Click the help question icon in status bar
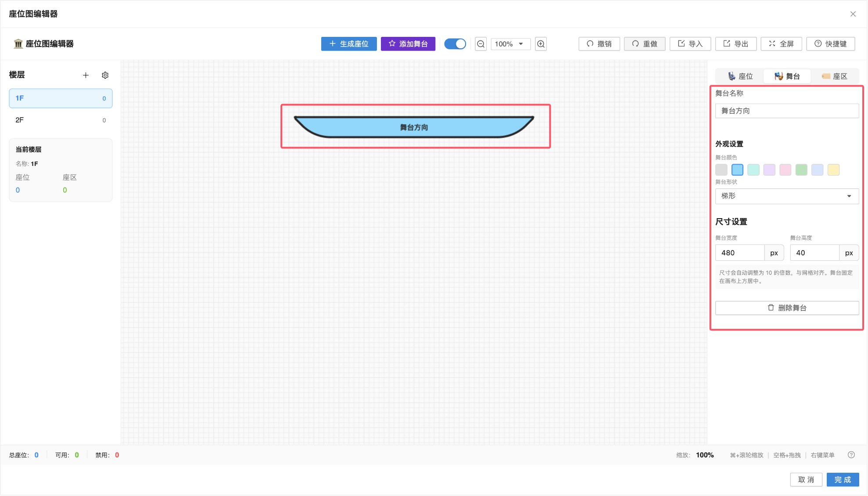Image resolution: width=868 pixels, height=496 pixels. 851,455
